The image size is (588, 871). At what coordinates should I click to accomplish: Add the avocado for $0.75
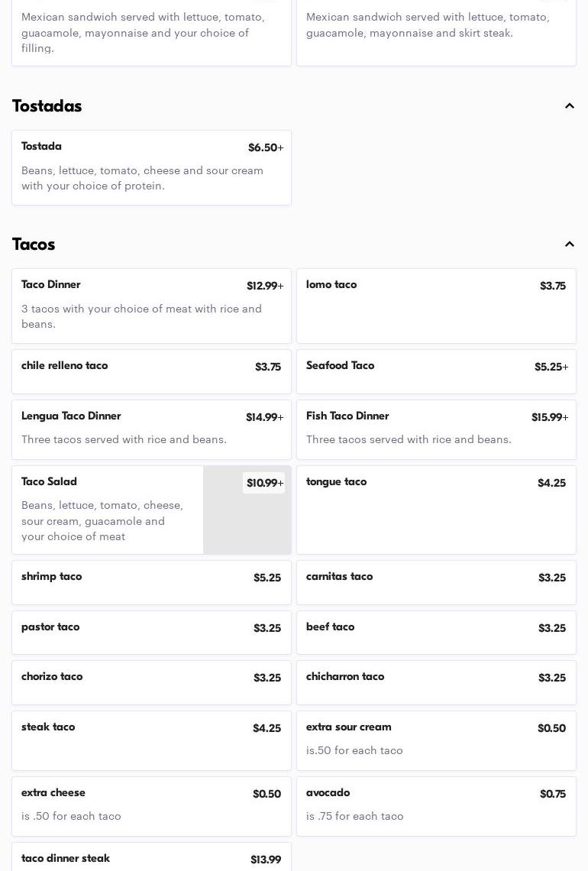point(436,806)
